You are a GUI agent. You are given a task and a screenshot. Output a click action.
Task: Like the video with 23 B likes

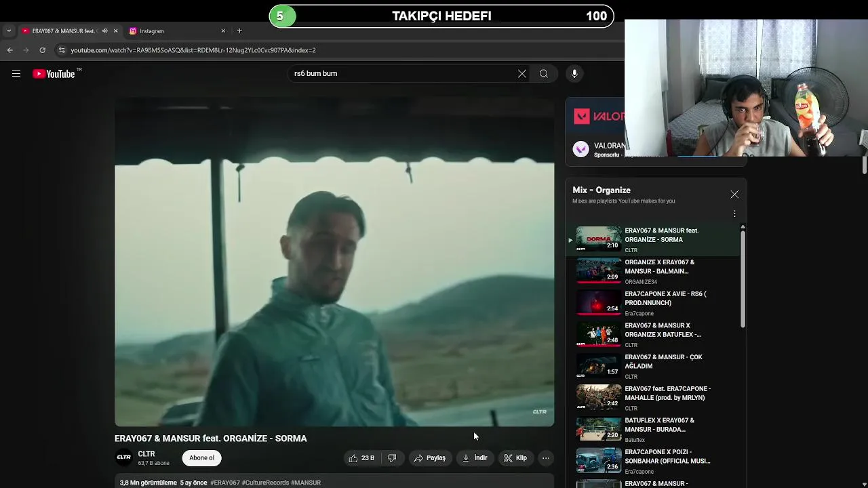pyautogui.click(x=361, y=458)
